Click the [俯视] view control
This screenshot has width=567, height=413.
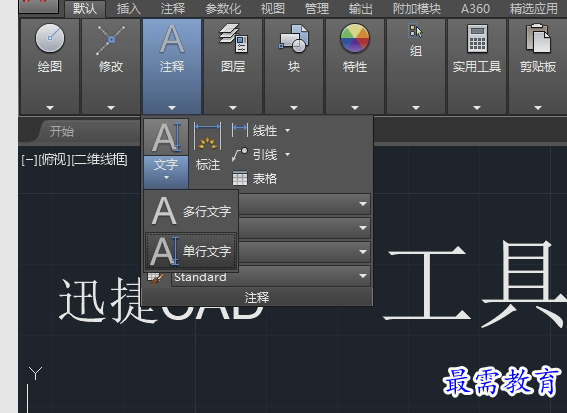(55, 159)
